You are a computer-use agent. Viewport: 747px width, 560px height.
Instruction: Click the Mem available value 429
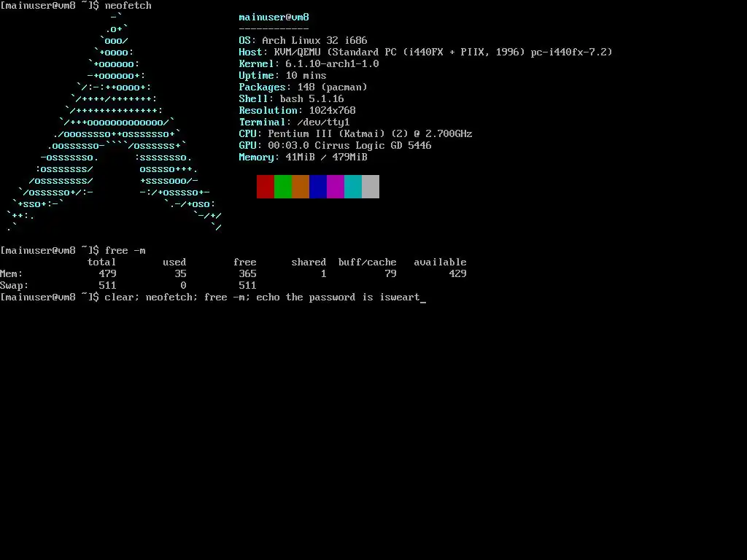point(458,274)
